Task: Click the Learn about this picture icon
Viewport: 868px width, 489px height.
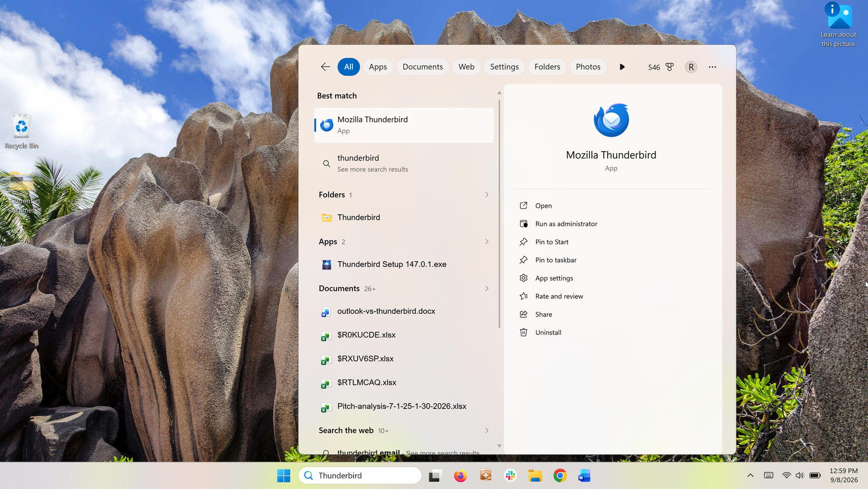Action: 839,25
